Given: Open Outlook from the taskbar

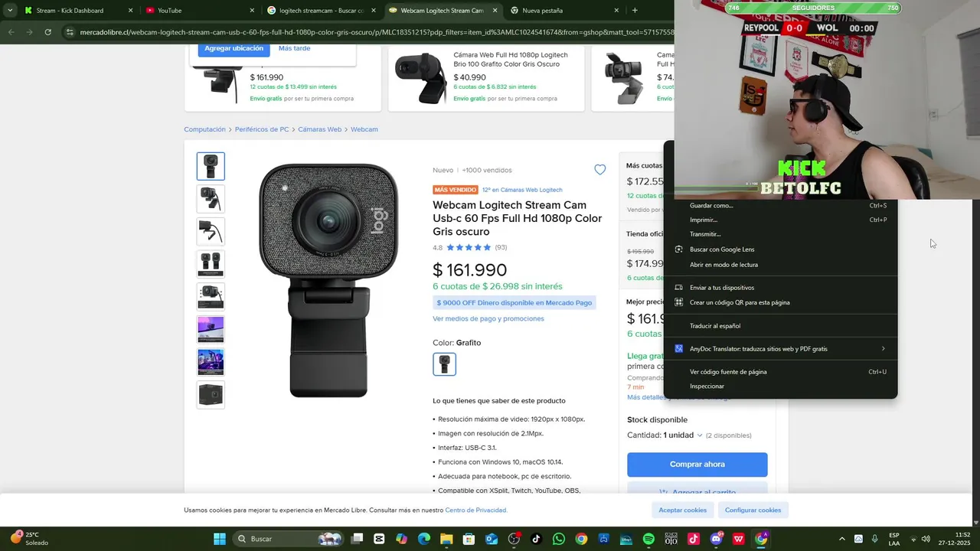Looking at the screenshot, I should pyautogui.click(x=492, y=539).
